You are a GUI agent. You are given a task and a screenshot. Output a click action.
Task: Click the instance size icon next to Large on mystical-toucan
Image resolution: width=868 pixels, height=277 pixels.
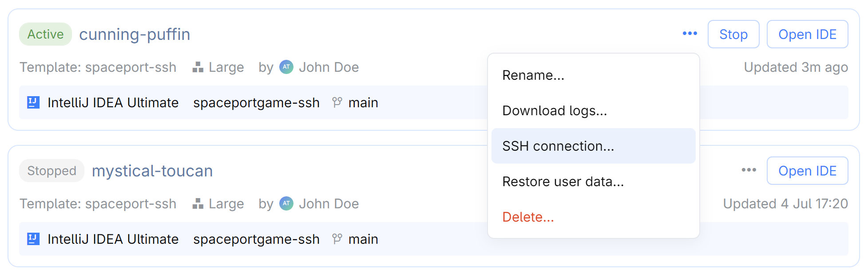click(198, 203)
